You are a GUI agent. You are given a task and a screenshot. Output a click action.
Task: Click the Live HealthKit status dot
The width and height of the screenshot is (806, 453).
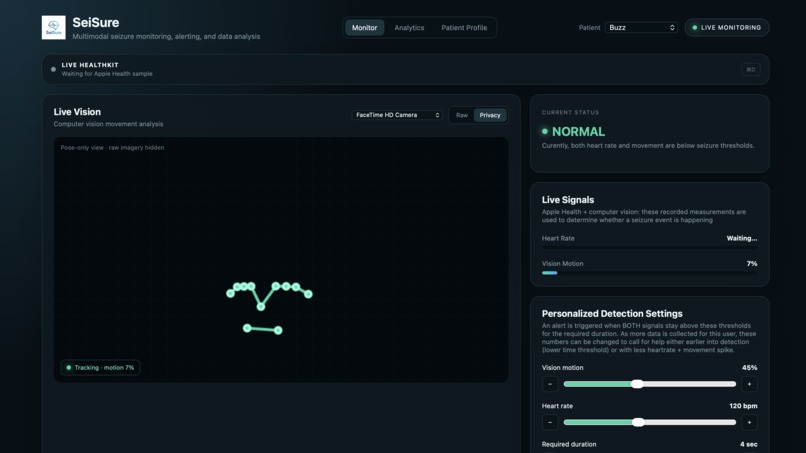53,69
